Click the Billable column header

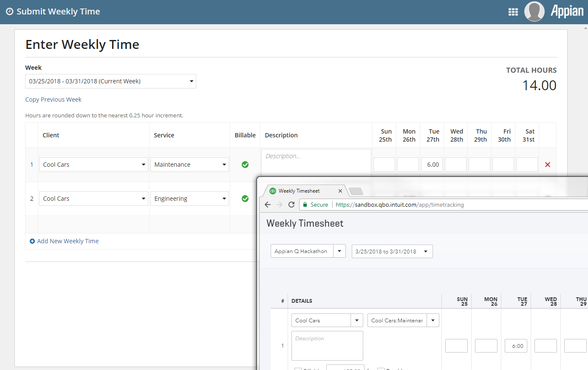click(x=245, y=135)
